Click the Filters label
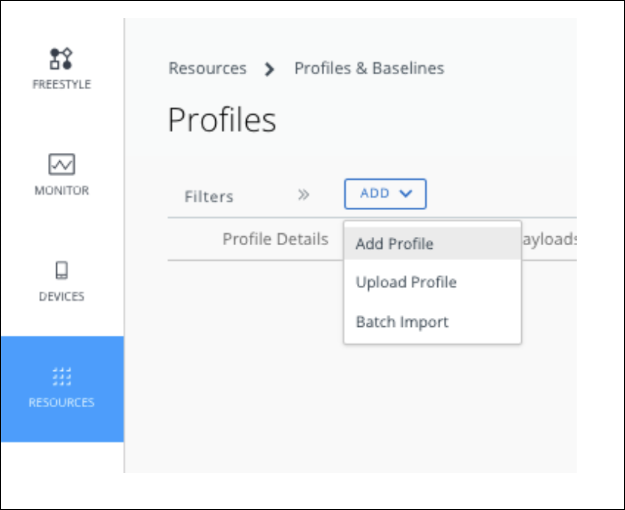The height and width of the screenshot is (510, 625). [x=209, y=197]
